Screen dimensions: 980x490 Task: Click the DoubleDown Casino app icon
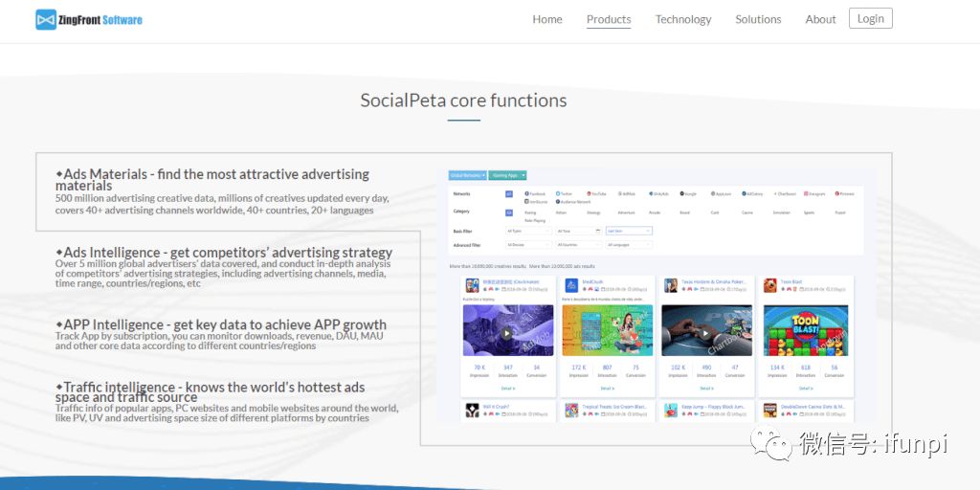pos(770,410)
